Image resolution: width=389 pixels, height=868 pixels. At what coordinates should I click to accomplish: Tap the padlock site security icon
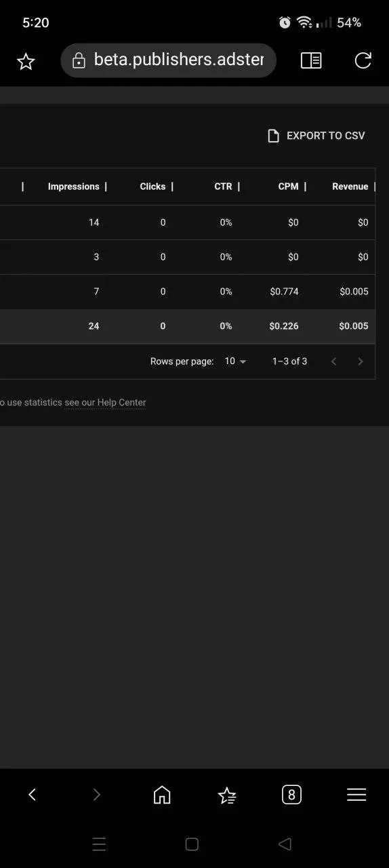pyautogui.click(x=79, y=61)
